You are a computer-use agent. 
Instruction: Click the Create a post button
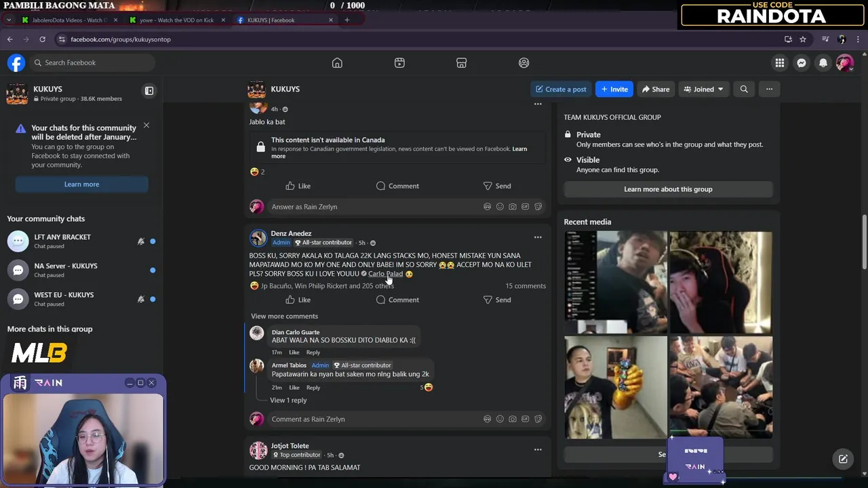(x=561, y=89)
